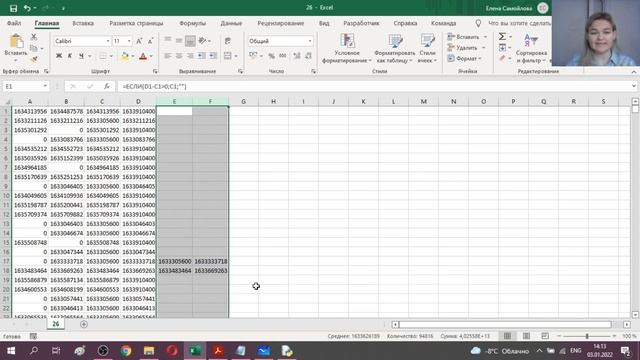Toggle align text left
This screenshot has width=640, height=360.
168,56
